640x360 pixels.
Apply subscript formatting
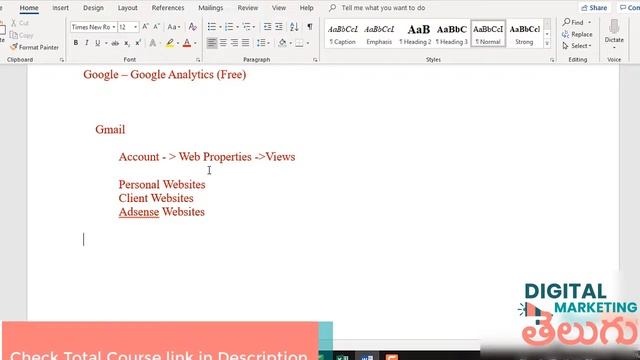pos(127,43)
